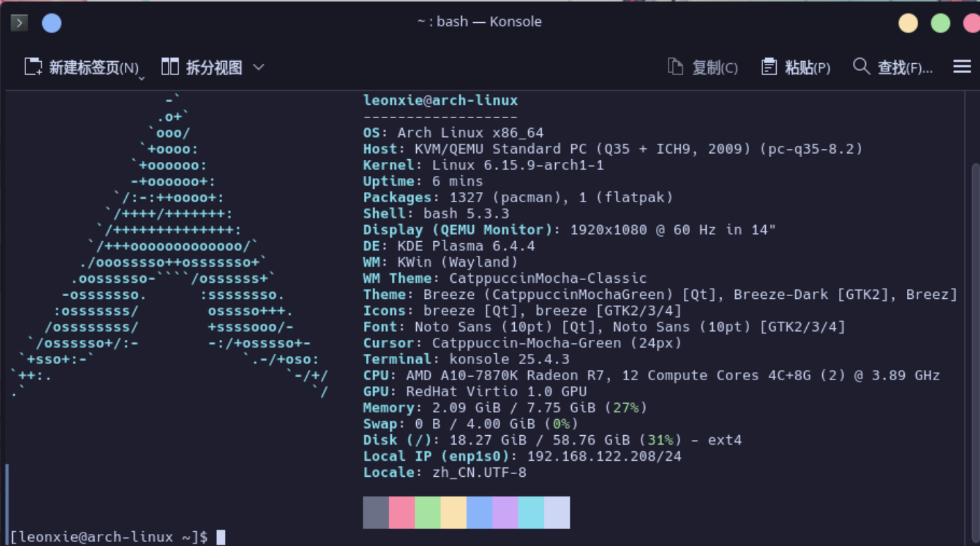
Task: Click the yellow minimize window button
Action: click(x=908, y=23)
